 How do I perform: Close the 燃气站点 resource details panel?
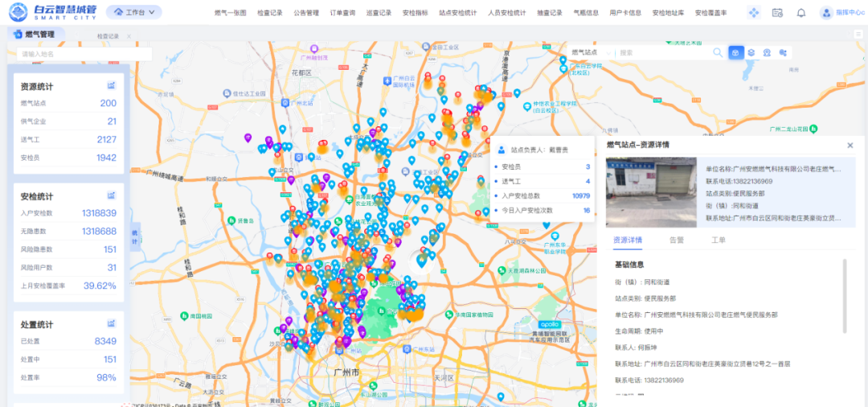tap(850, 146)
